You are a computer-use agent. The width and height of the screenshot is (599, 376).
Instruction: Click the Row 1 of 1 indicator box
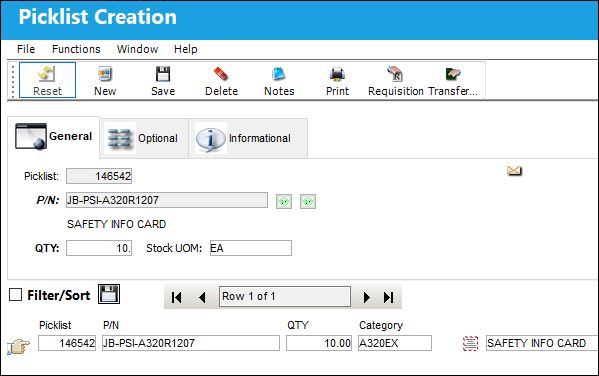[x=285, y=297]
